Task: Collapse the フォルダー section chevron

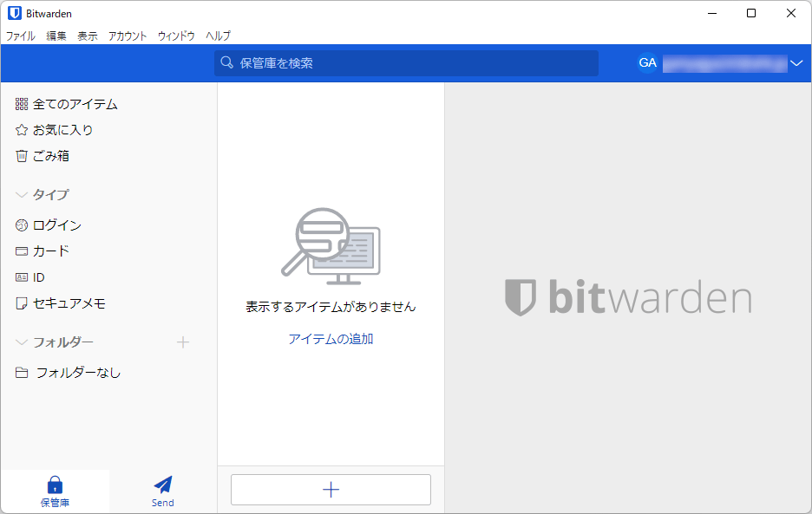Action: point(21,342)
